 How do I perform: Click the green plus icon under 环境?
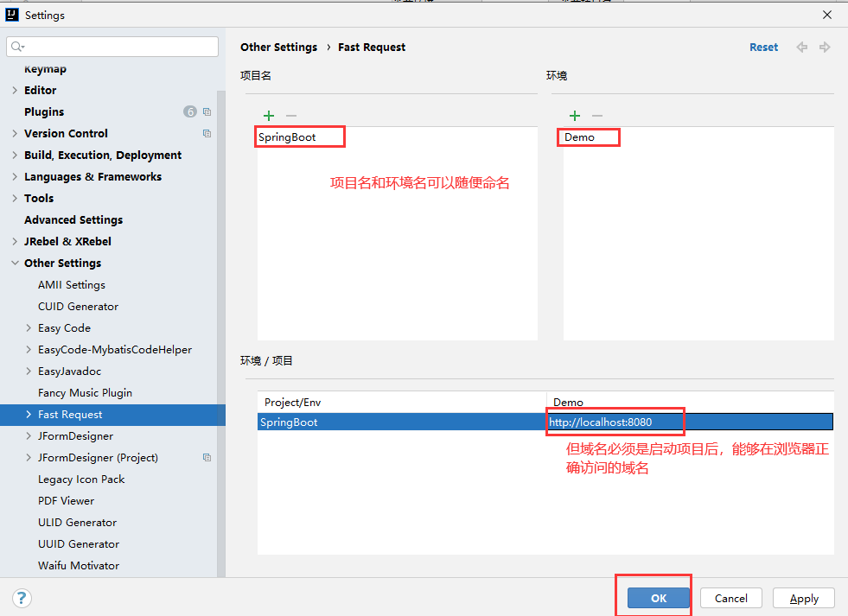tap(575, 115)
